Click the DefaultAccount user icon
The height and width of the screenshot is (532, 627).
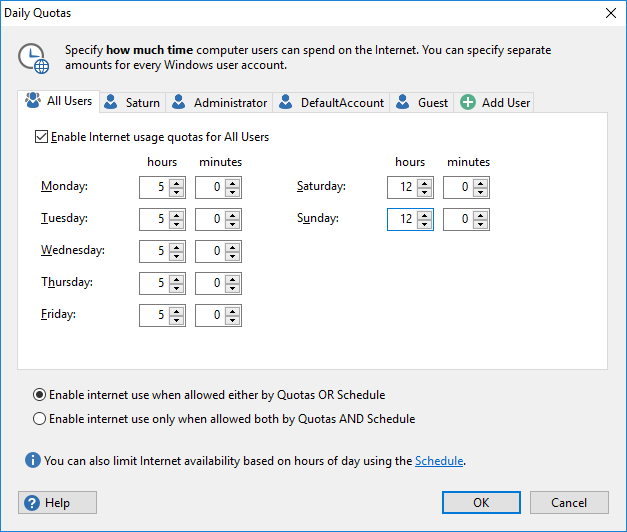pos(286,102)
